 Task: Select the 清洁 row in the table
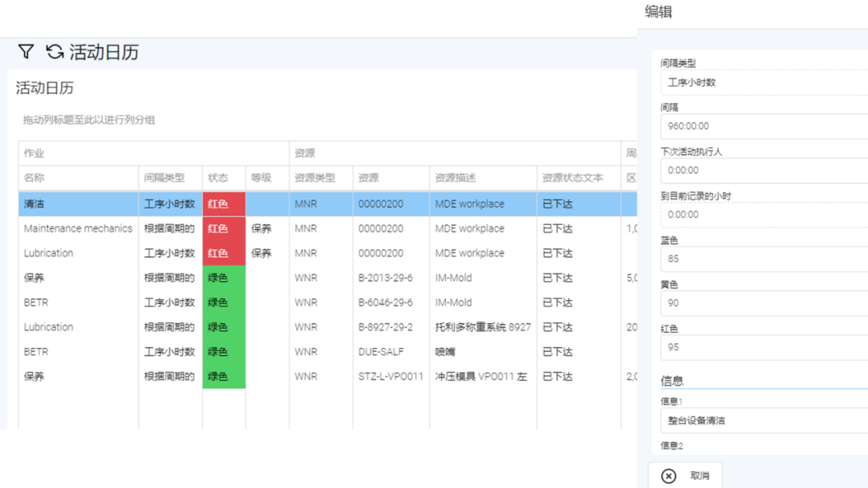pyautogui.click(x=328, y=204)
